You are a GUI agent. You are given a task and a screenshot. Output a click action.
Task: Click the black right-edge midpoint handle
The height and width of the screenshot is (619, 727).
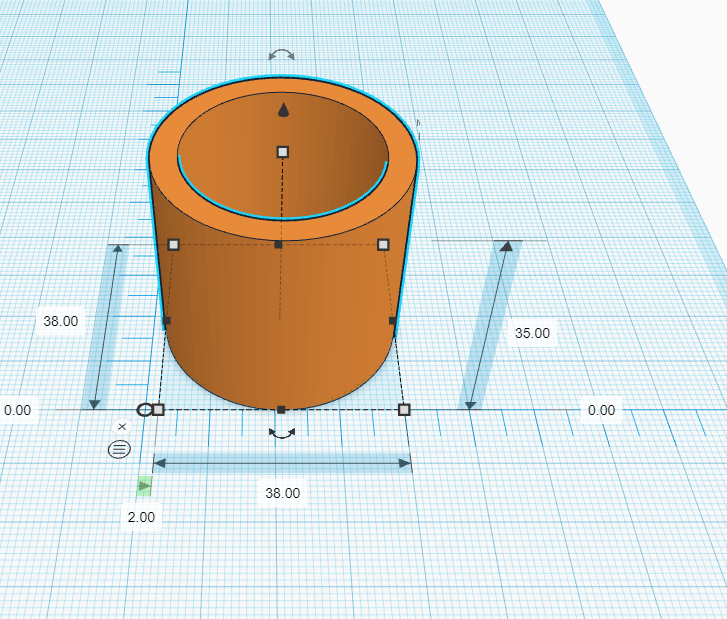coord(393,320)
